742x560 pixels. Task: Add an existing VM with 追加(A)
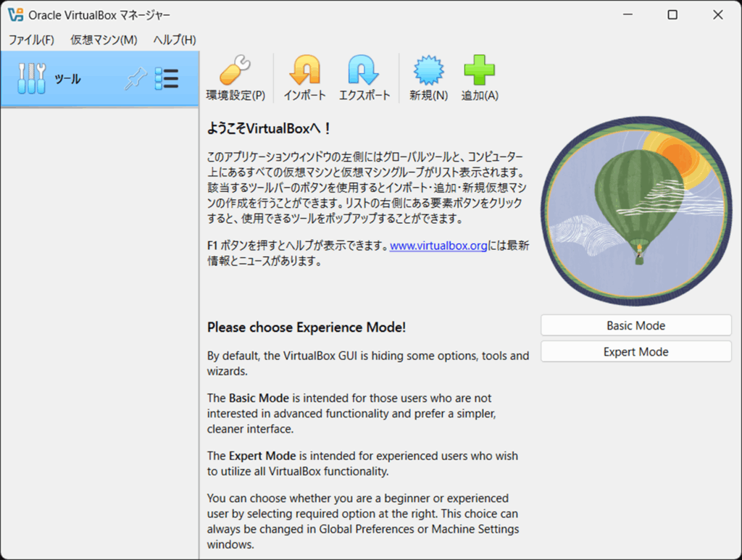[480, 78]
